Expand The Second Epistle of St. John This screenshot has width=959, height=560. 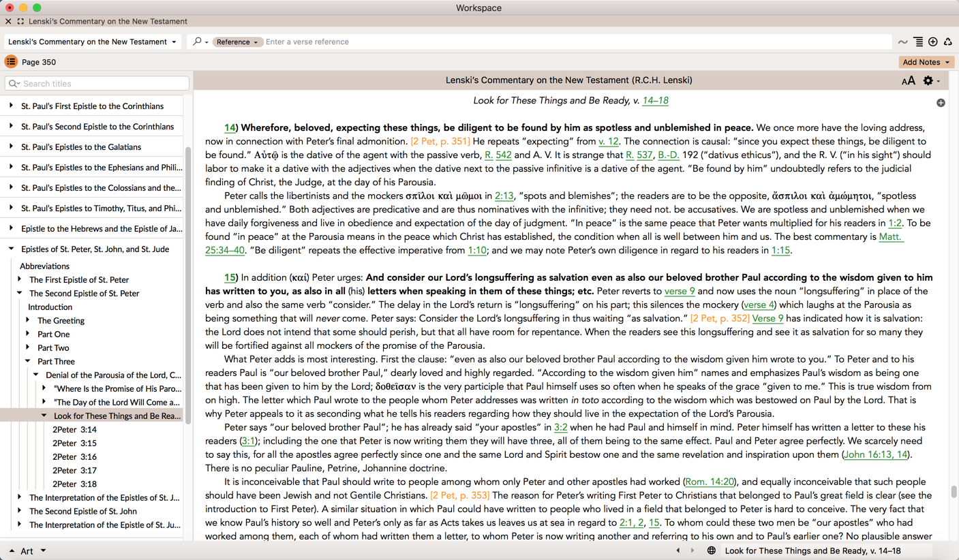tap(20, 511)
